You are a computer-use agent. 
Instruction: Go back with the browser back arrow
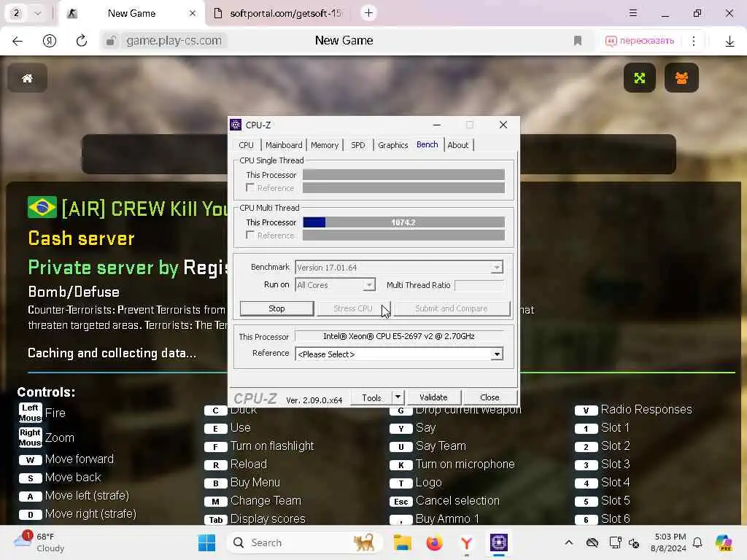18,41
